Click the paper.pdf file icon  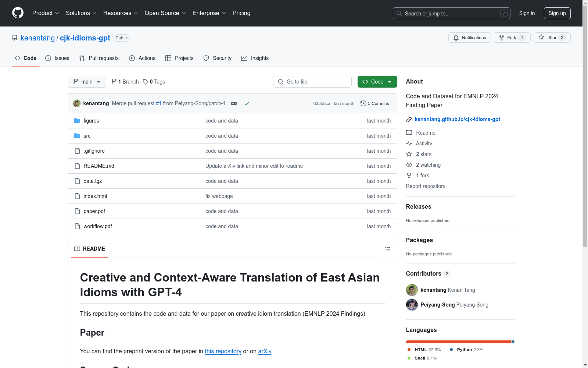(77, 211)
